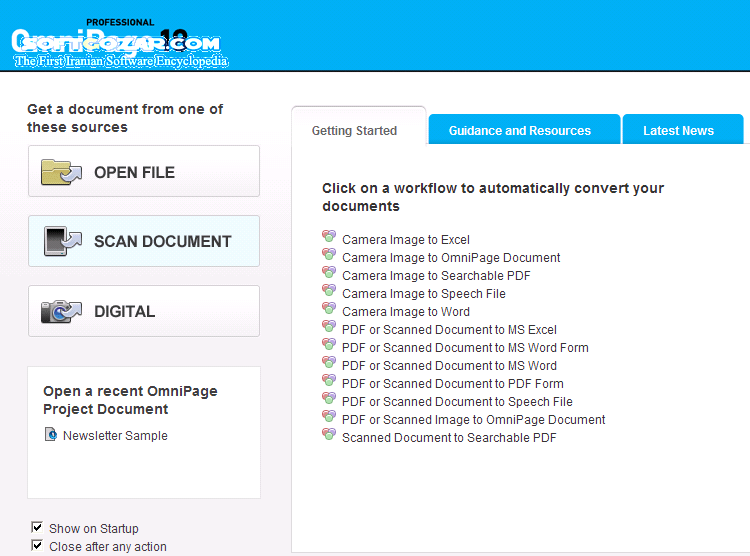Start PDF or Scanned Document to MS Word
Viewport: 750px width, 556px height.
tap(449, 366)
